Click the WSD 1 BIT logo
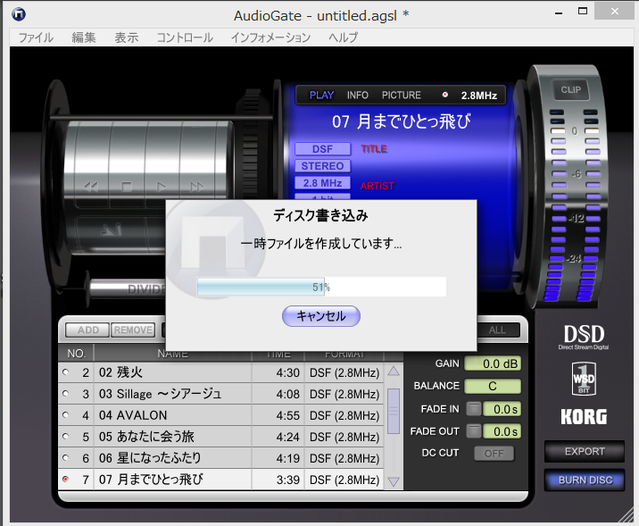 pyautogui.click(x=584, y=379)
